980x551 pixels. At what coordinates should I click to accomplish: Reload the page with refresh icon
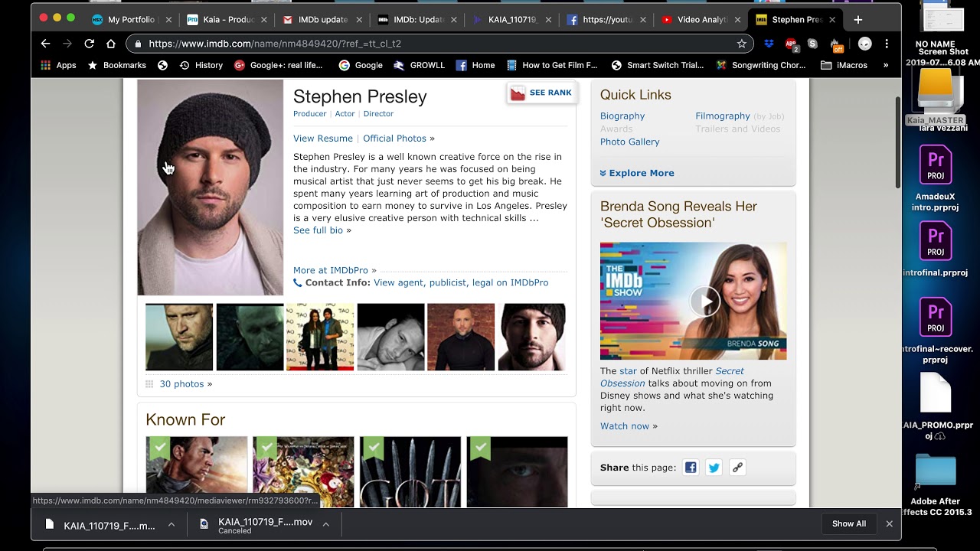90,44
